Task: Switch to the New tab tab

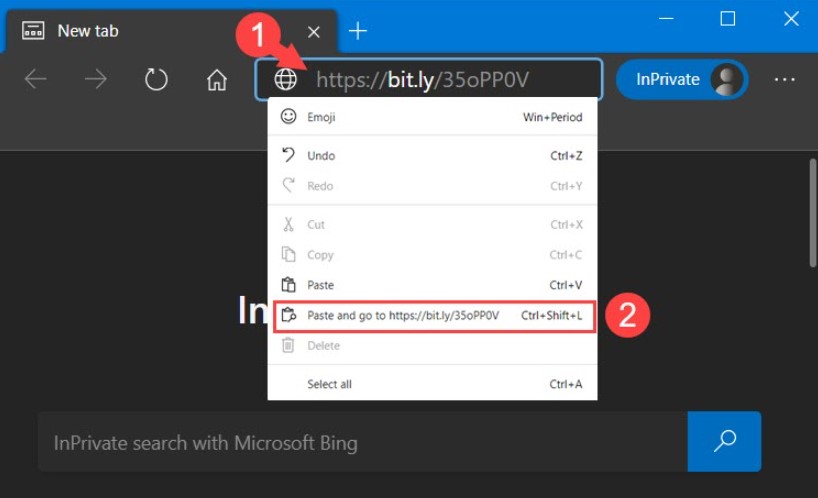Action: (150, 31)
